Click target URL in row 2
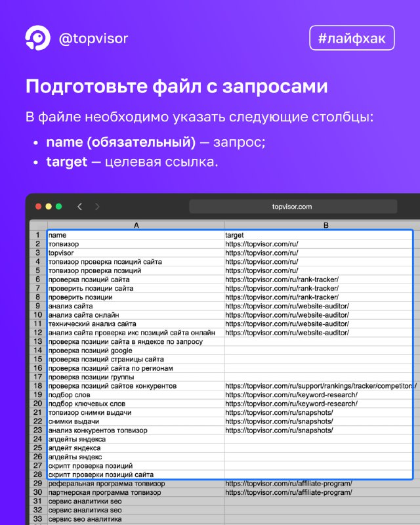 262,244
